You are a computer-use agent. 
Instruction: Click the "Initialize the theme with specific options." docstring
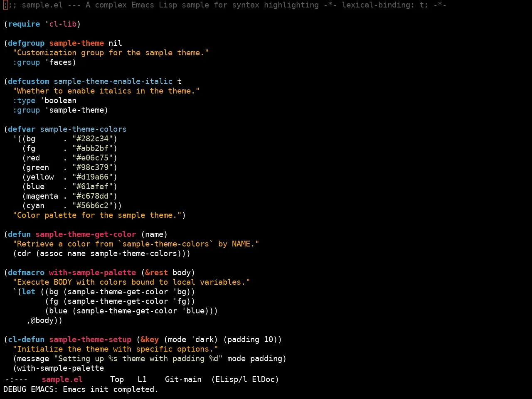tap(115, 349)
